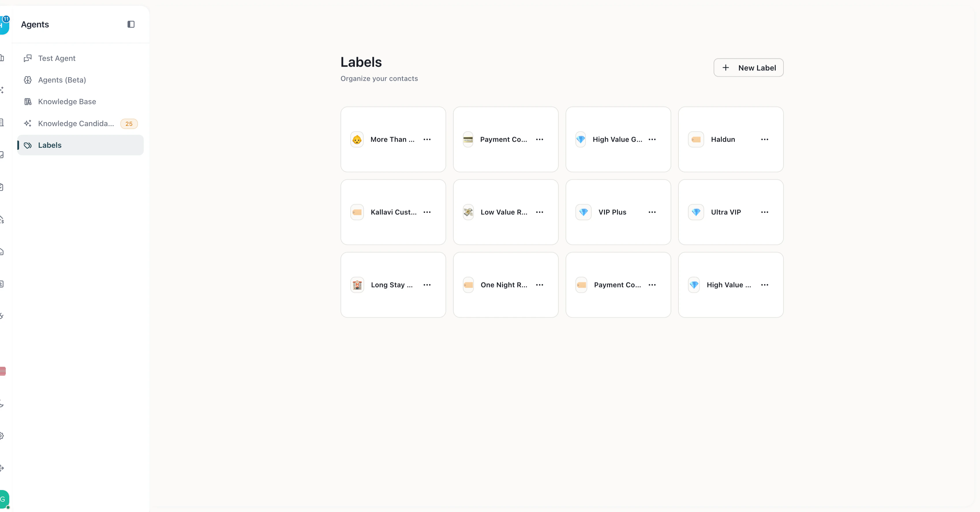The height and width of the screenshot is (512, 980).
Task: Open Test Agent in sidebar
Action: coord(57,58)
